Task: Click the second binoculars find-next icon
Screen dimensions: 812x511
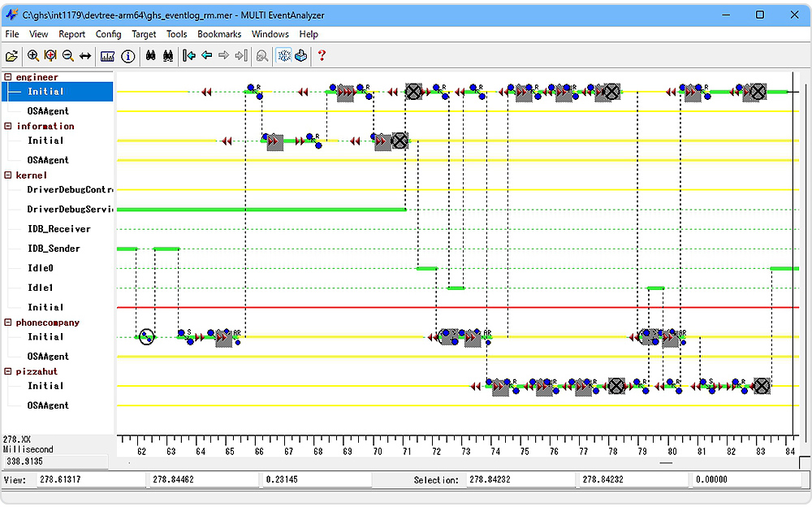Action: point(168,55)
